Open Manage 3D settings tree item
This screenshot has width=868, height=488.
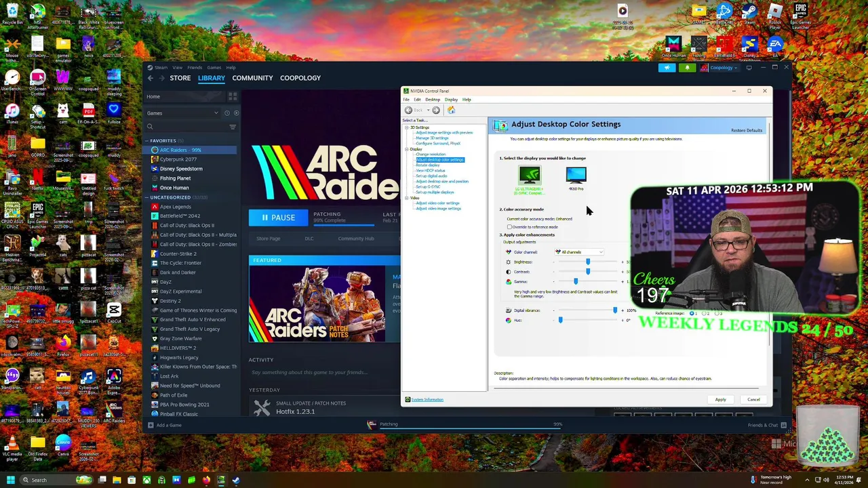(432, 138)
